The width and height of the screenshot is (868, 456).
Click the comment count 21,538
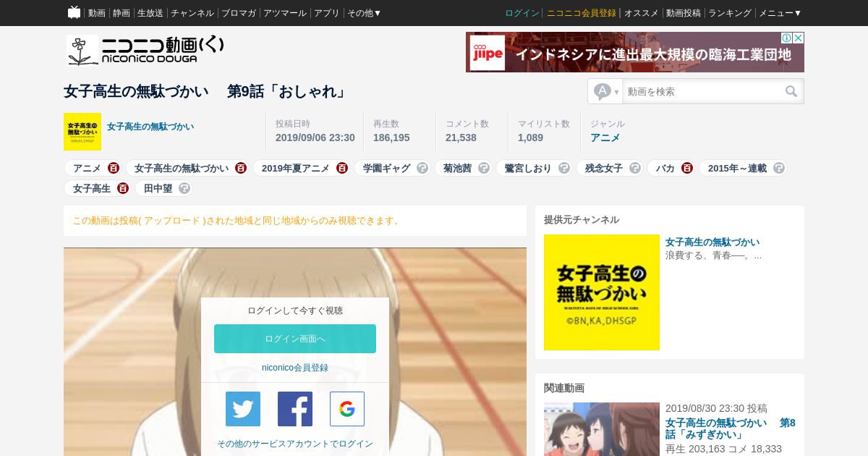coord(461,138)
